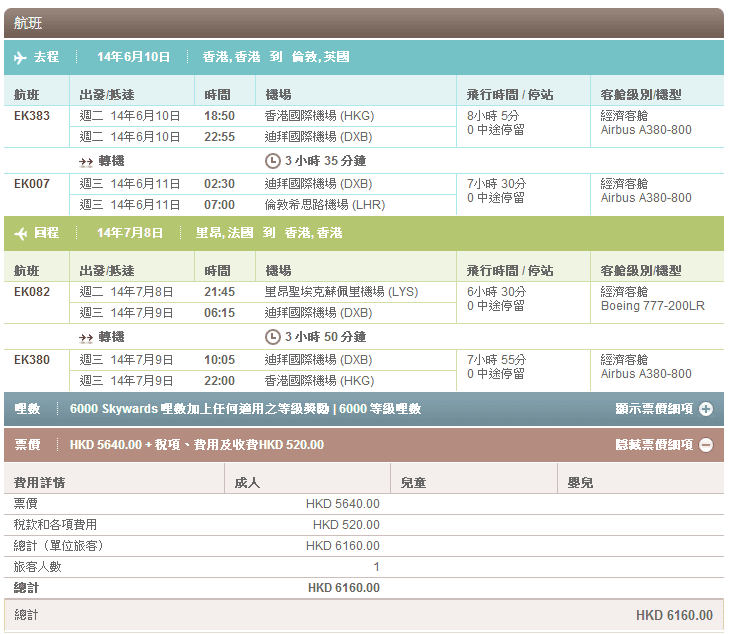
Task: Click the 哩數 label in the miles bar
Action: tap(27, 409)
